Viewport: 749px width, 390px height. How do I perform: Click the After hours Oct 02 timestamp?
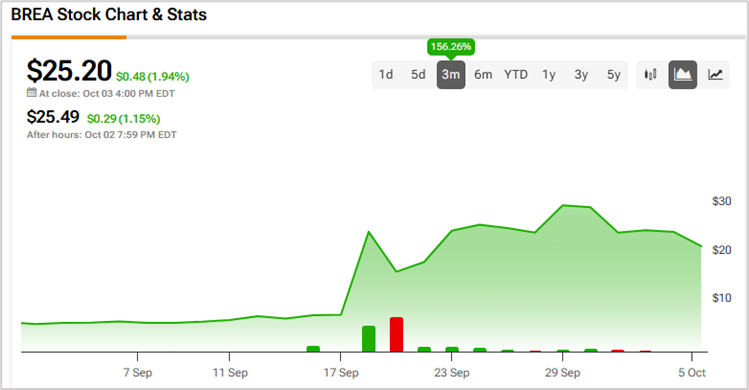tap(101, 135)
